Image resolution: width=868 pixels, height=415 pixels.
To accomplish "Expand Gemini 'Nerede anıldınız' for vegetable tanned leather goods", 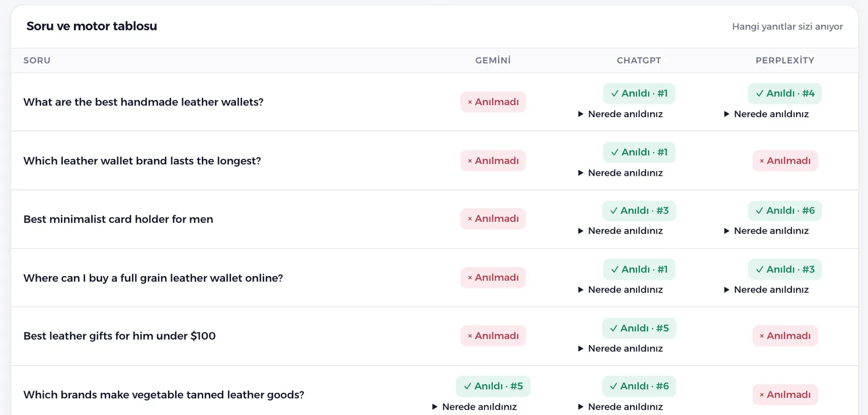I will (x=475, y=407).
